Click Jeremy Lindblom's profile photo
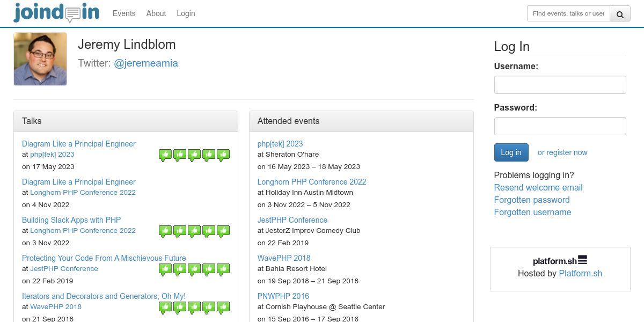This screenshot has width=644, height=322. (40, 59)
